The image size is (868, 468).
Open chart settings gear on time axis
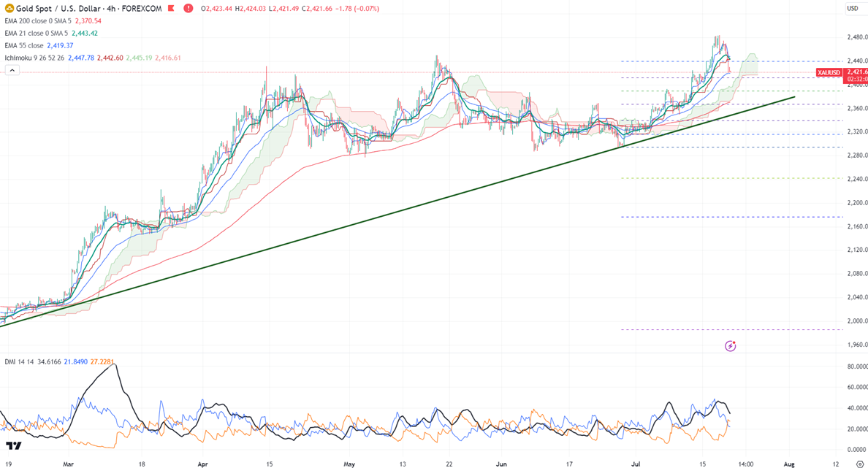click(x=860, y=464)
